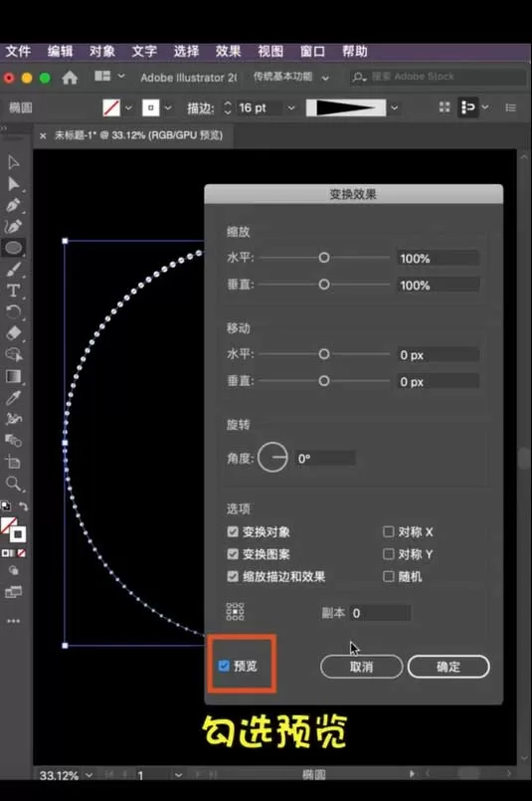Select the Shape Builder tool
The width and height of the screenshot is (532, 801).
[13, 354]
